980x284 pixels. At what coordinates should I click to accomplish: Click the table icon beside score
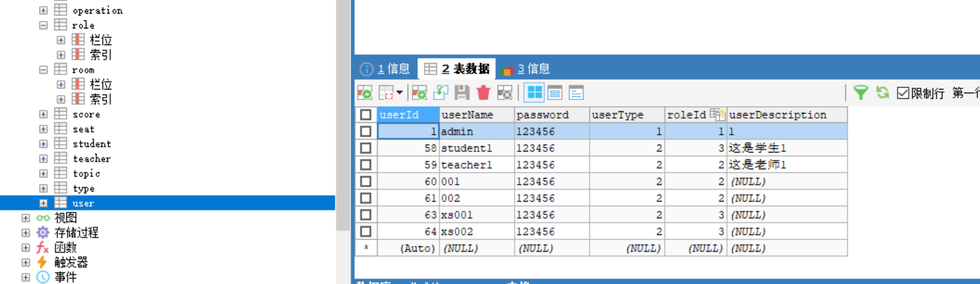click(x=61, y=114)
